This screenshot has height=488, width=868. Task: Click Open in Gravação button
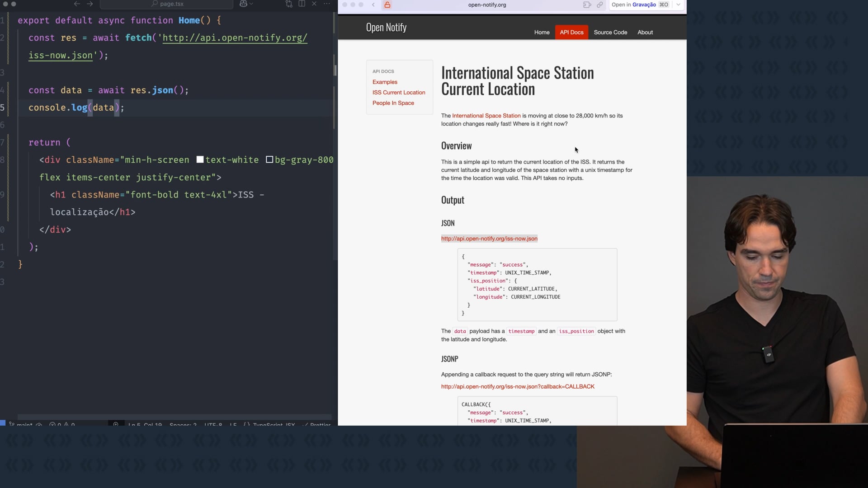639,5
